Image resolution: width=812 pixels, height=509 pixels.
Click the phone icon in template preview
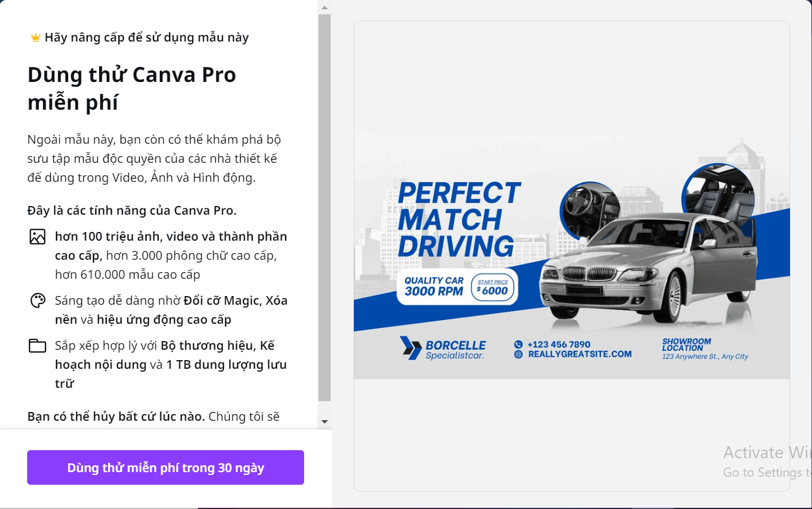[518, 345]
